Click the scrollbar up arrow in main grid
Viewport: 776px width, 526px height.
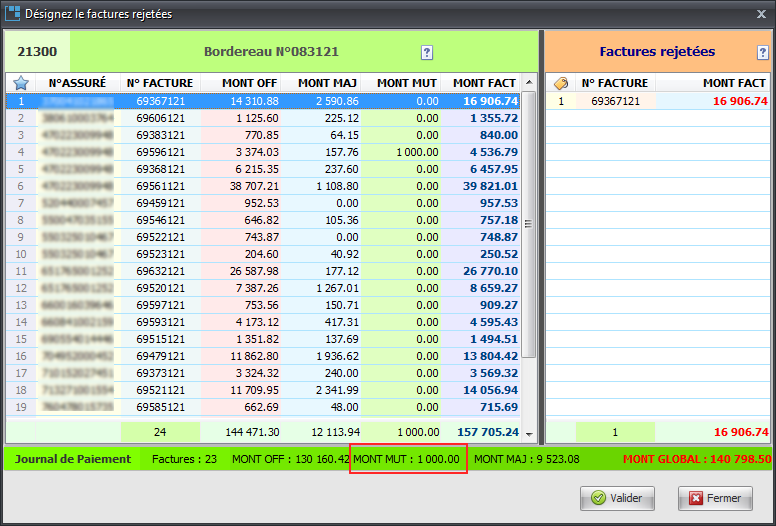(530, 81)
